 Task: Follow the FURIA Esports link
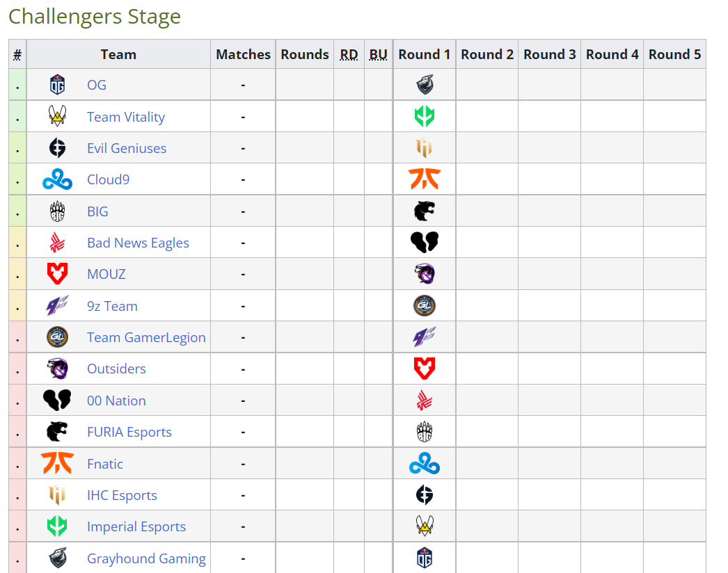pyautogui.click(x=129, y=432)
